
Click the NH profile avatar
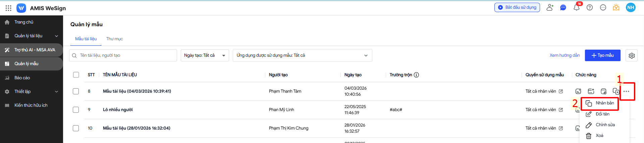(631, 7)
